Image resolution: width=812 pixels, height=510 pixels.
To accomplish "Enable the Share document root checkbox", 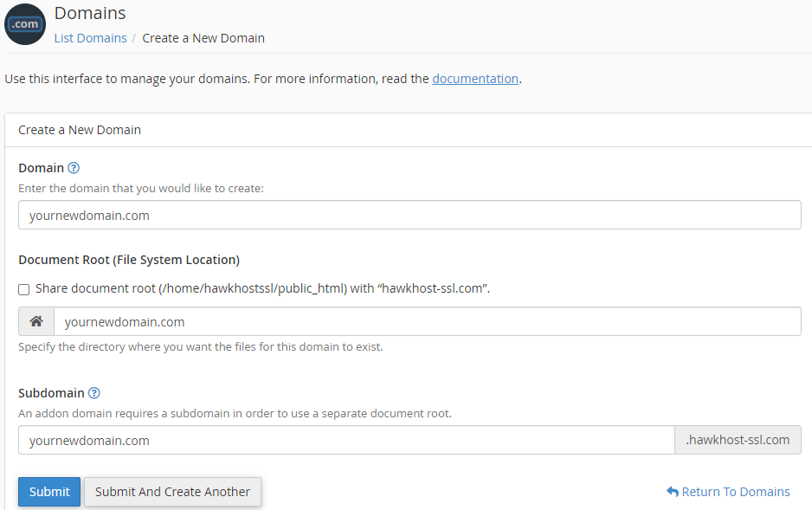I will point(24,289).
